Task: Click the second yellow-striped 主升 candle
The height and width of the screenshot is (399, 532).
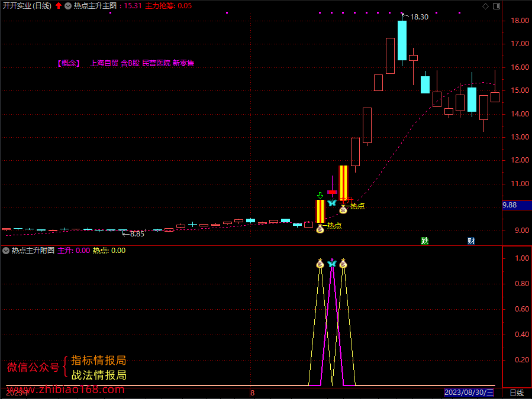Action: (343, 183)
